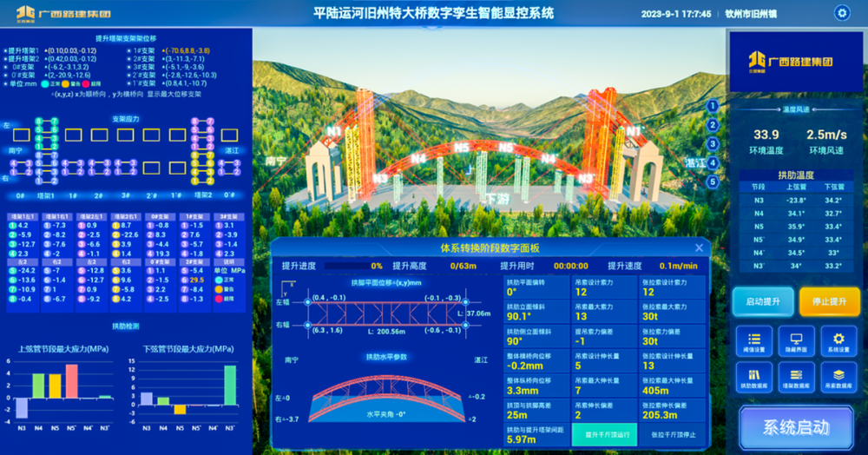Click N5 label on left arch
This screenshot has width=868, height=455.
(462, 148)
